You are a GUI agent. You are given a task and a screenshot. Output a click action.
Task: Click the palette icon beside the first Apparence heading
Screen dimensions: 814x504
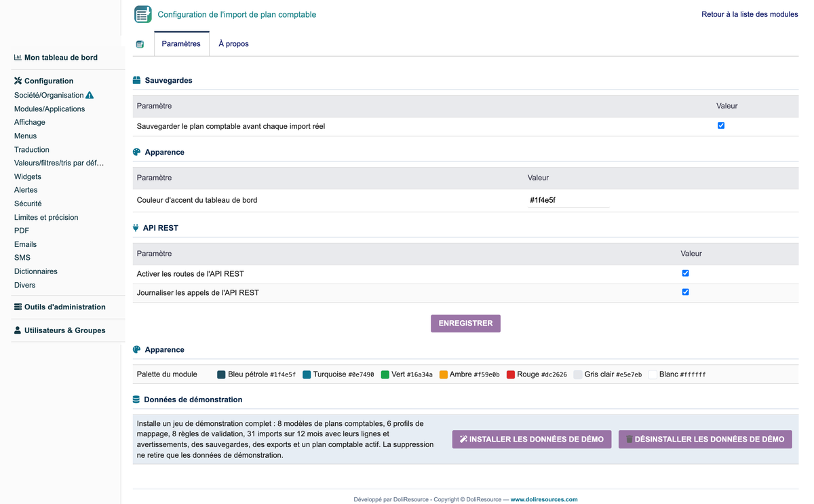[136, 152]
